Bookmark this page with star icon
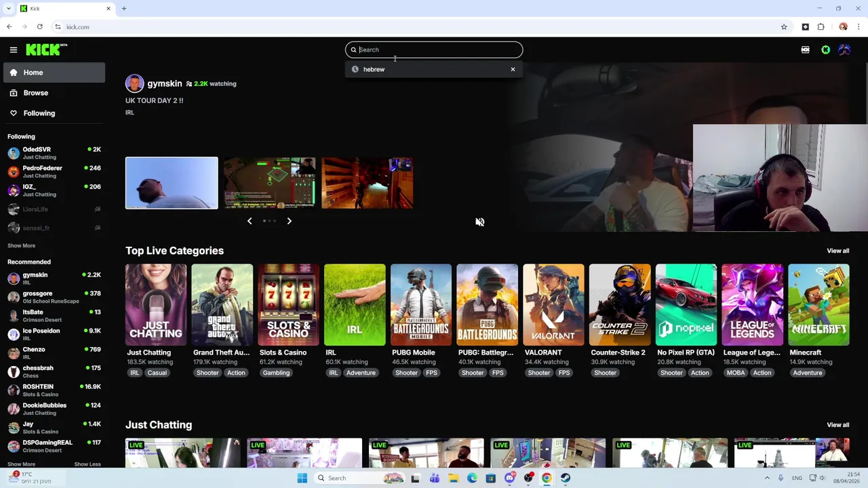Screen dimensions: 868x488 click(x=784, y=27)
